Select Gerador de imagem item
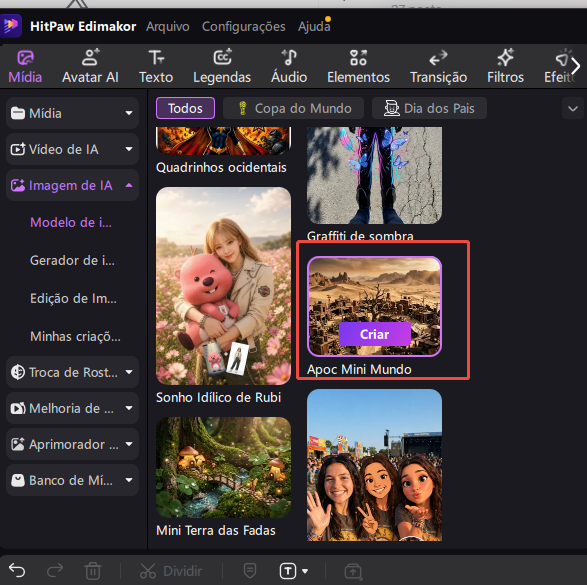This screenshot has height=585, width=587. click(x=72, y=260)
